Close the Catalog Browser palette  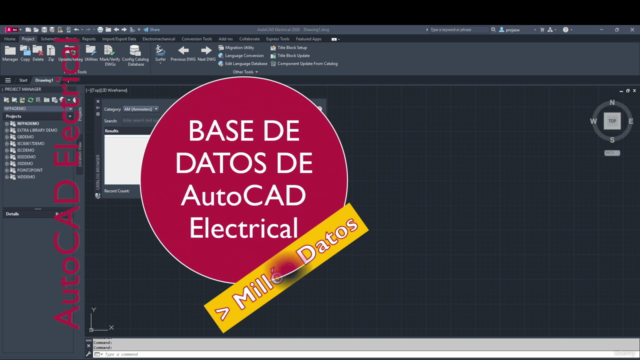pyautogui.click(x=98, y=101)
